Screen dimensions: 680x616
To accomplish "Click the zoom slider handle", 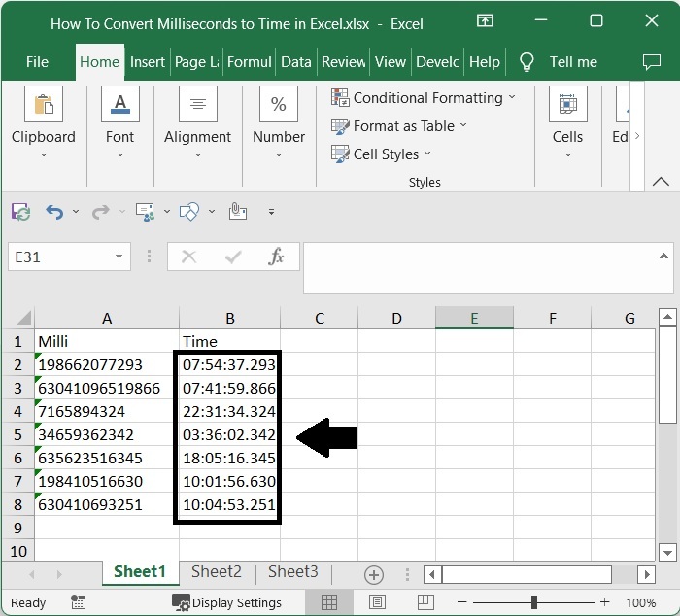I will [x=533, y=602].
